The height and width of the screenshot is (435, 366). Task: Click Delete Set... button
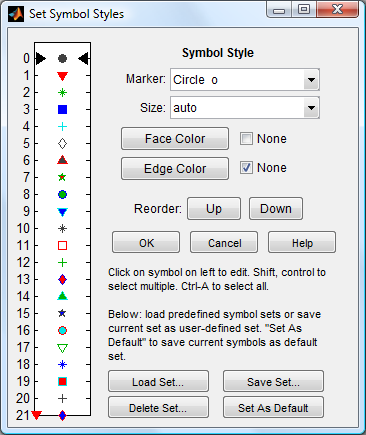(x=158, y=407)
